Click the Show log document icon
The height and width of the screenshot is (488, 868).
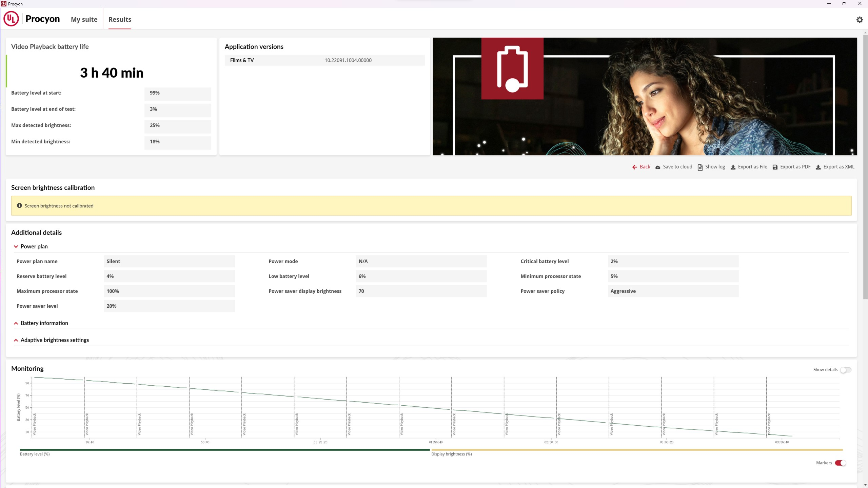(700, 167)
